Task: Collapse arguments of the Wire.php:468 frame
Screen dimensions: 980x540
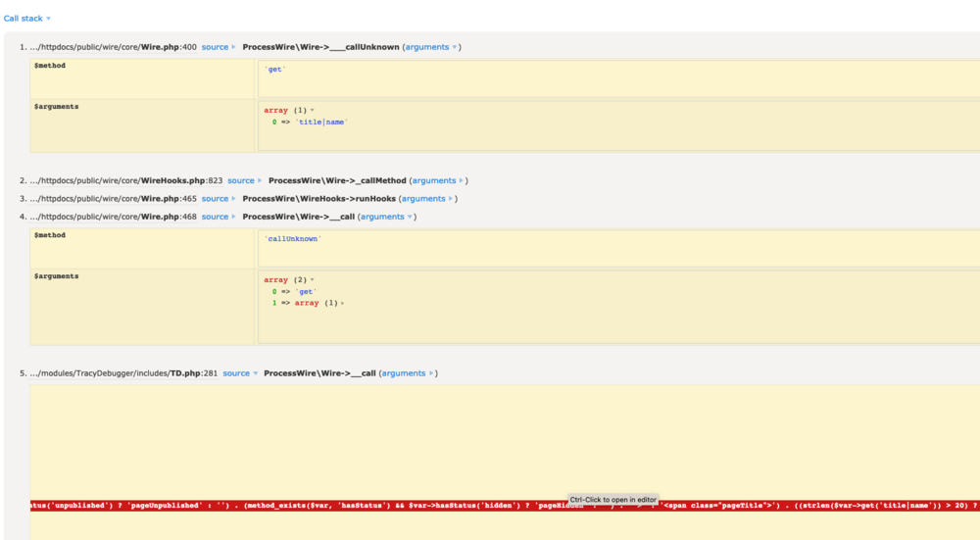Action: pyautogui.click(x=386, y=217)
